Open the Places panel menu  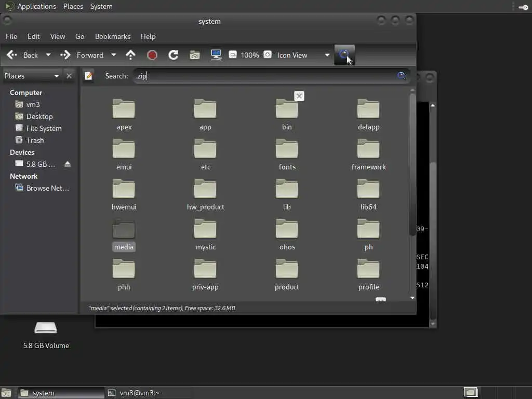pyautogui.click(x=73, y=6)
